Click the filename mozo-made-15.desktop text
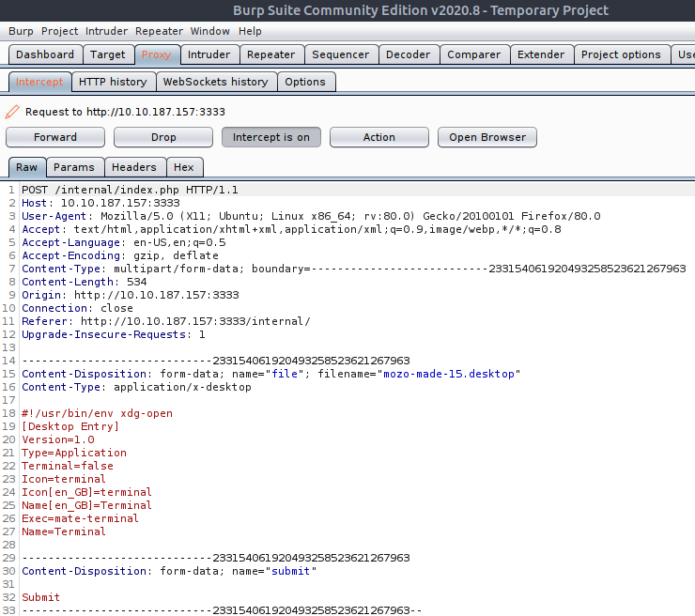This screenshot has height=616, width=695. (x=449, y=374)
